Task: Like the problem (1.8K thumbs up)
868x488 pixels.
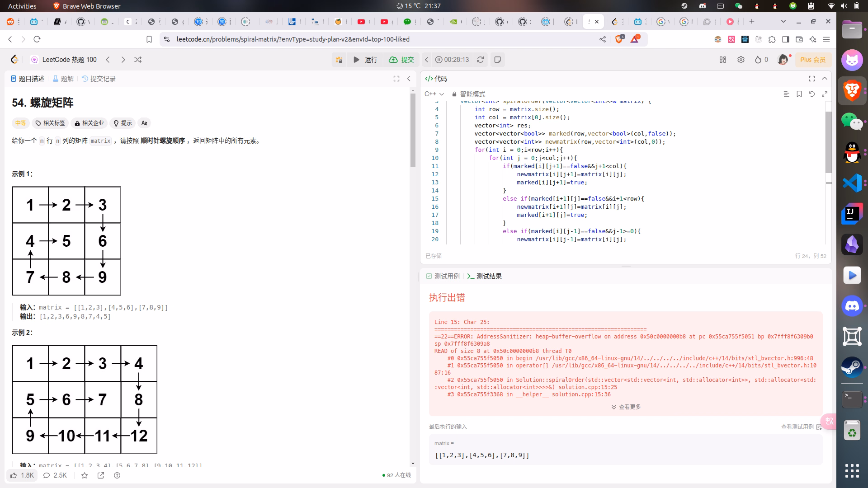Action: tap(22, 475)
